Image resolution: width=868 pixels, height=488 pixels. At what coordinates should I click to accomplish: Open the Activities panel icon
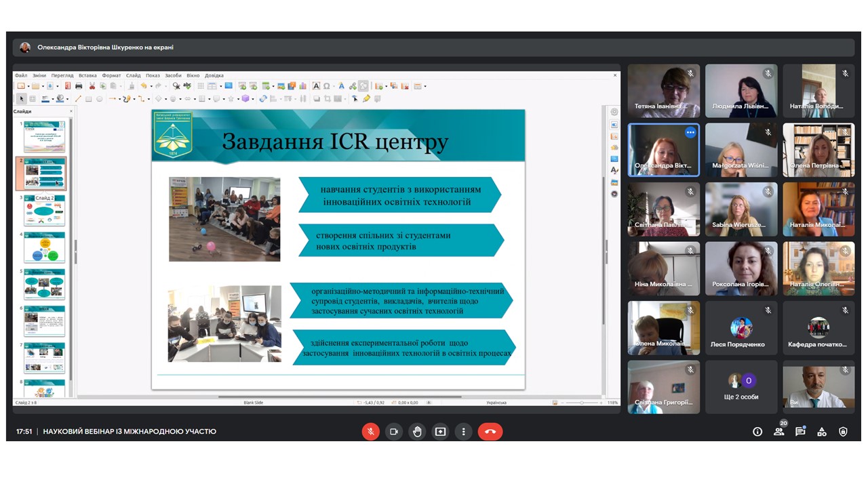(x=822, y=432)
